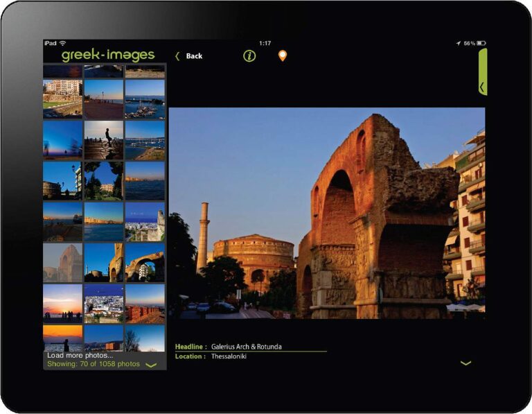Tap the battery indicator in status bar
Viewport: 532px width, 414px height.
[481, 43]
